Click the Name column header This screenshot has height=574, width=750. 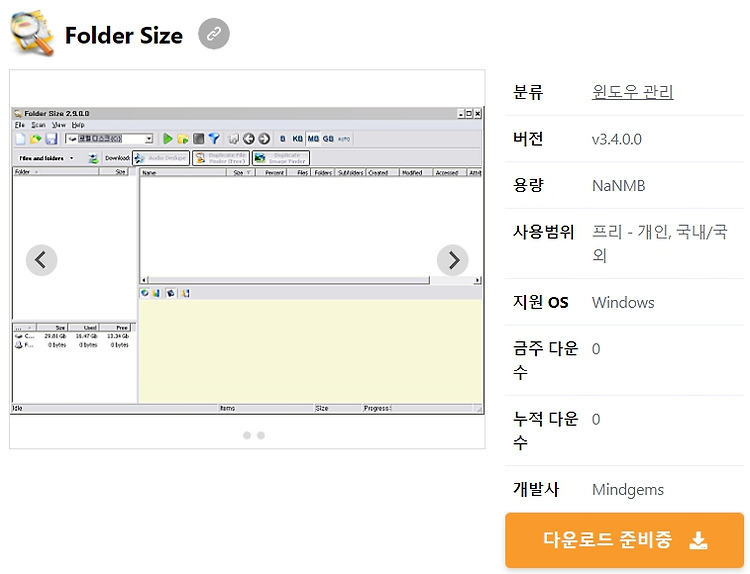click(183, 173)
